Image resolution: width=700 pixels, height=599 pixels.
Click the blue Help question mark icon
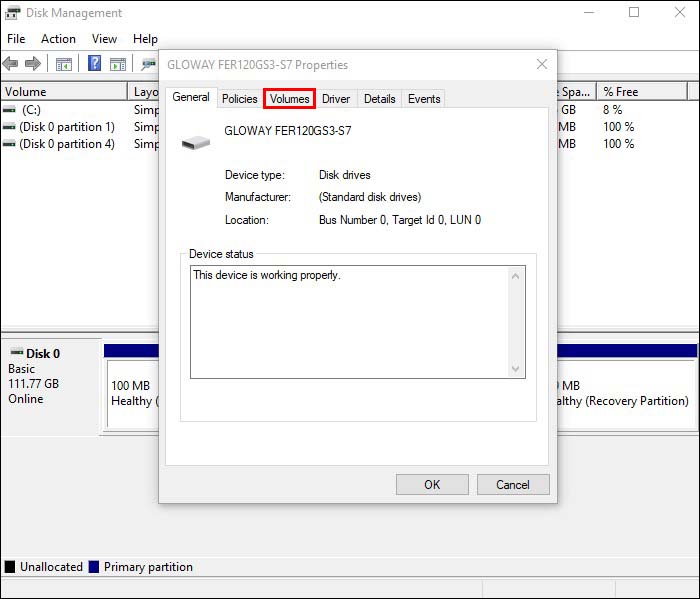click(x=94, y=63)
